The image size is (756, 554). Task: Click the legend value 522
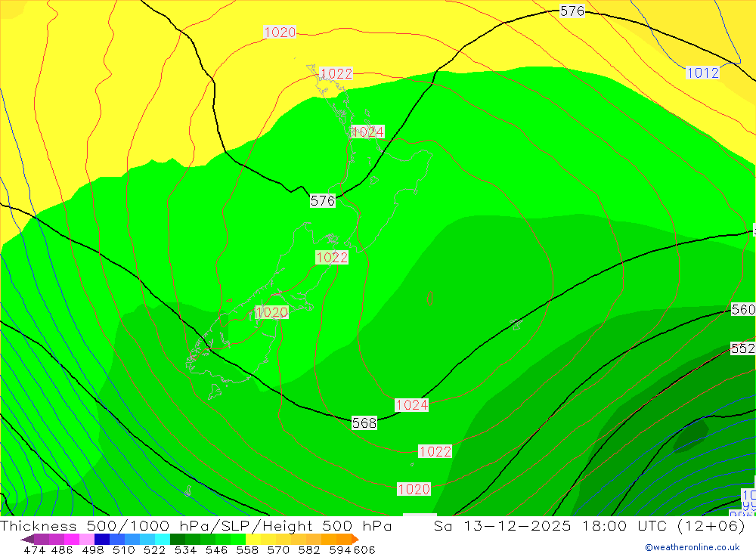(x=154, y=549)
